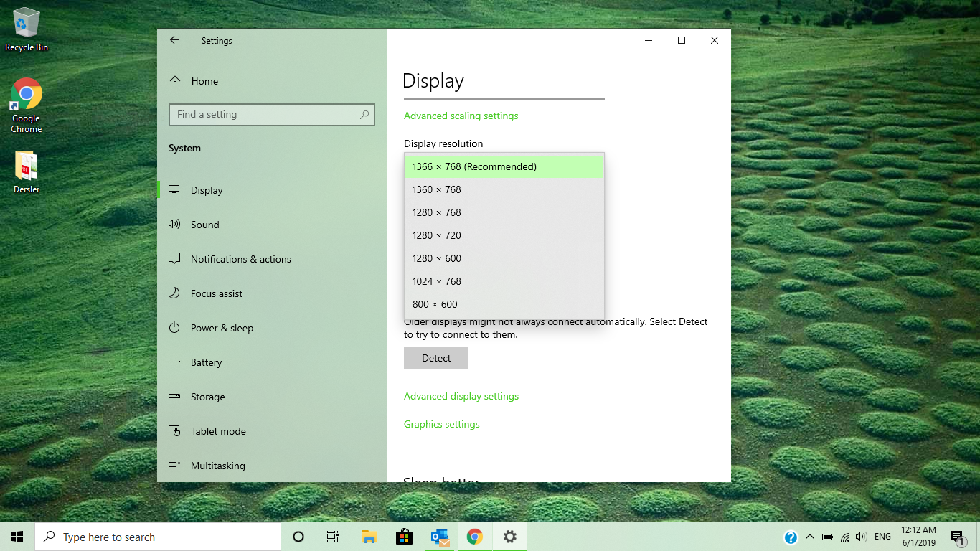
Task: Open Microsoft Store from the taskbar
Action: click(404, 537)
